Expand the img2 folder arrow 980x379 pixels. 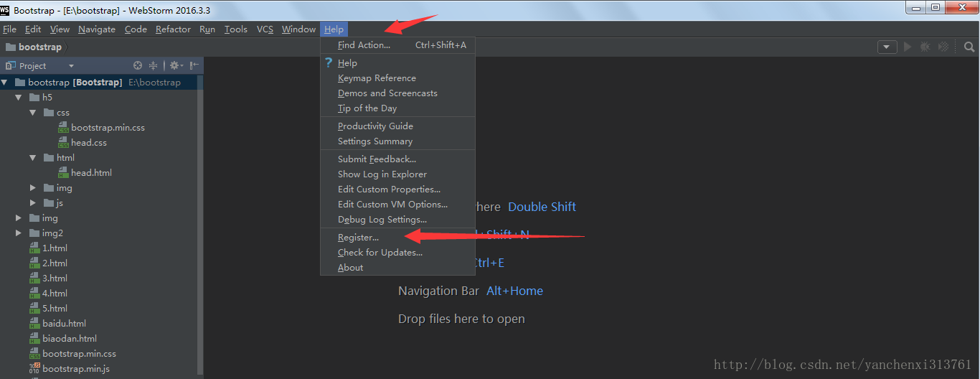click(19, 233)
